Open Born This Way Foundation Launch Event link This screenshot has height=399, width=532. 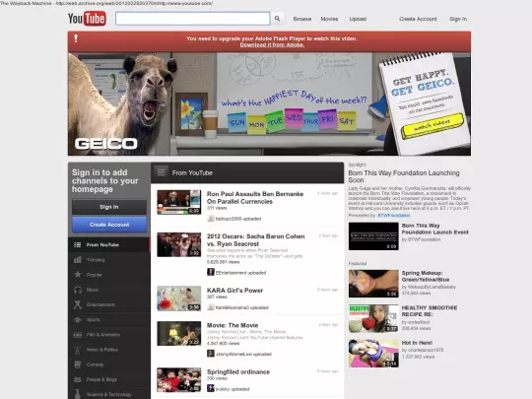click(x=435, y=229)
